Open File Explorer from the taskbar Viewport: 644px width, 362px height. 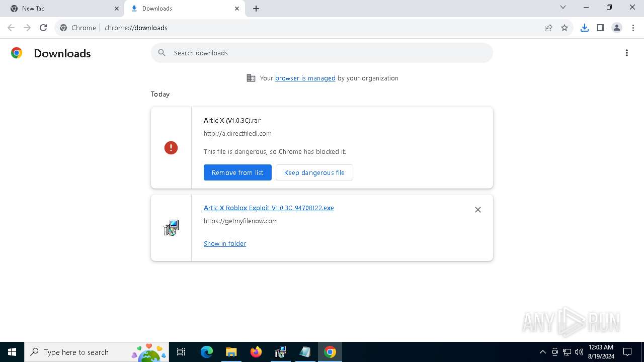point(231,352)
